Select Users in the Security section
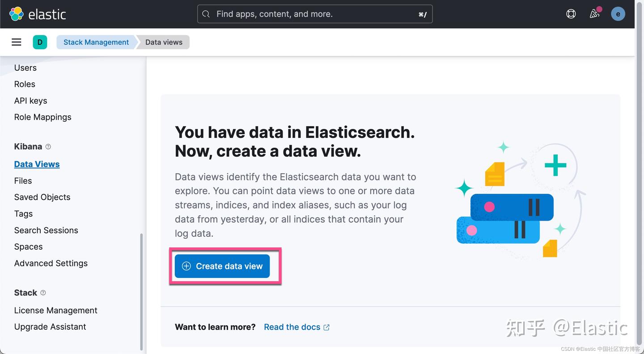The width and height of the screenshot is (644, 354). [25, 68]
